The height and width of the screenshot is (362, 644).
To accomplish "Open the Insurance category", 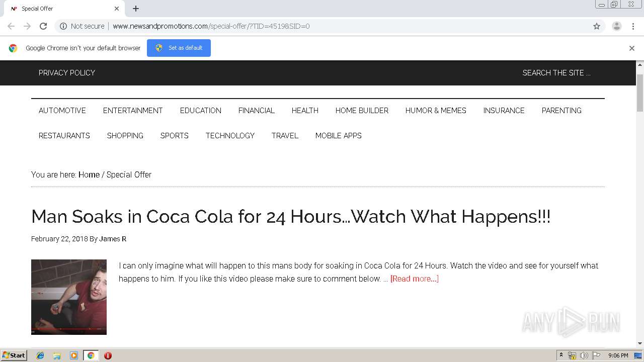I will click(x=504, y=111).
